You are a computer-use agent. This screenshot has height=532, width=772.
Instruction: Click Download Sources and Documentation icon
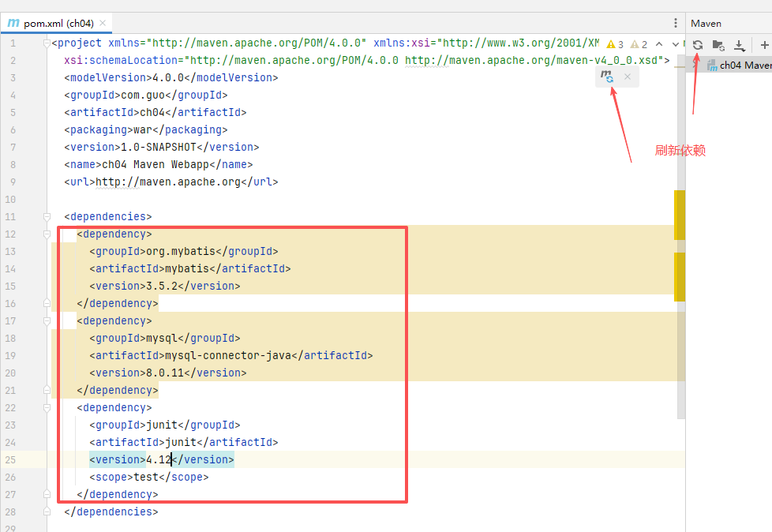739,45
